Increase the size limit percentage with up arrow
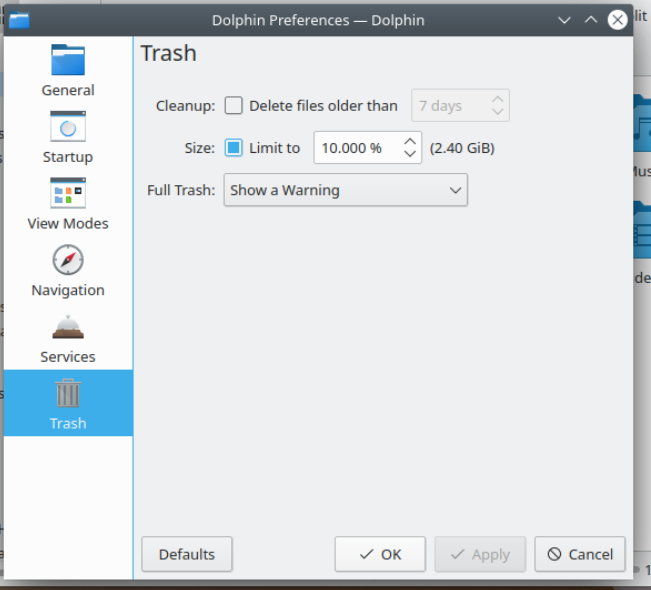This screenshot has width=651, height=590. coord(410,142)
